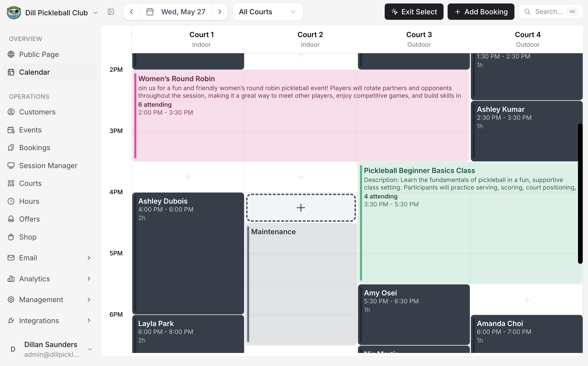Open Bookings bookmark icon
This screenshot has height=366, width=588.
11,148
